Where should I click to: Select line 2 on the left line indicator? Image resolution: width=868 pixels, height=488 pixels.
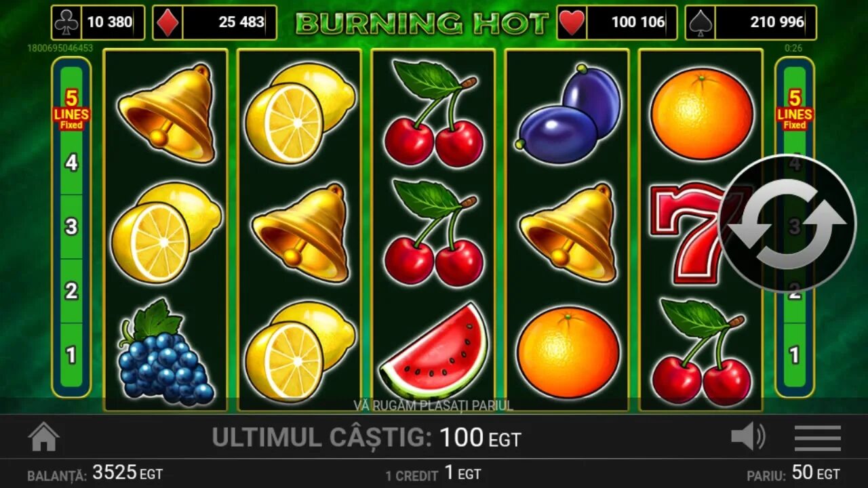[x=71, y=291]
